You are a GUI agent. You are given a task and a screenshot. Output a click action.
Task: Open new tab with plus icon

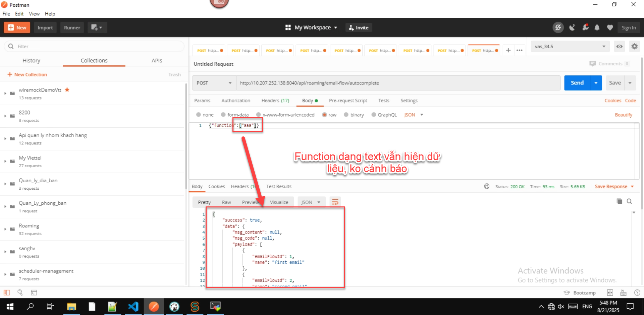point(508,50)
